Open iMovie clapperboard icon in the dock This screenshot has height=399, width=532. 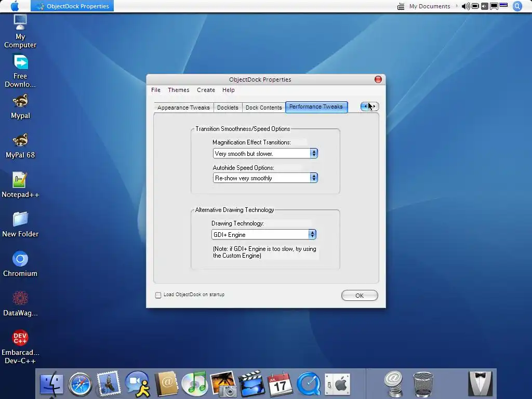point(251,384)
